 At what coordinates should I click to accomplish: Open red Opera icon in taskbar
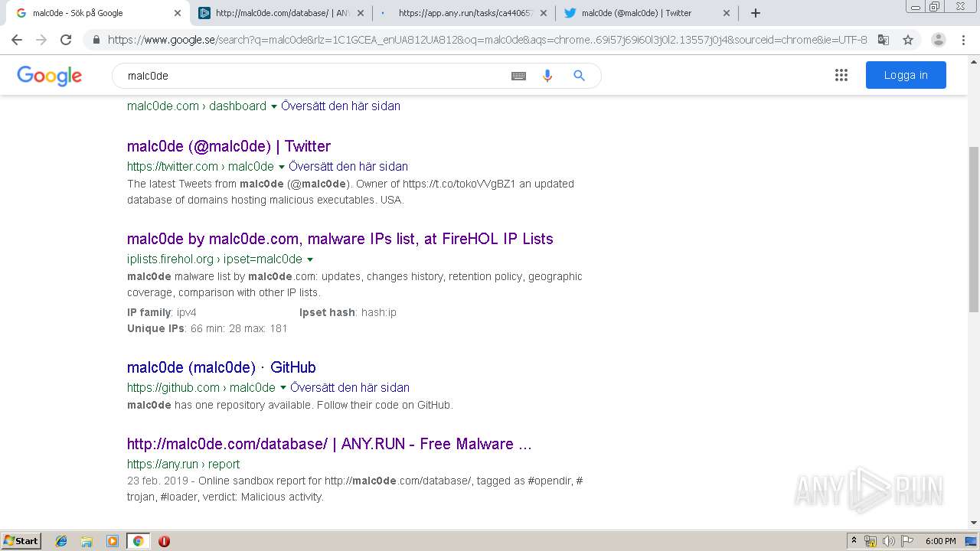[164, 541]
